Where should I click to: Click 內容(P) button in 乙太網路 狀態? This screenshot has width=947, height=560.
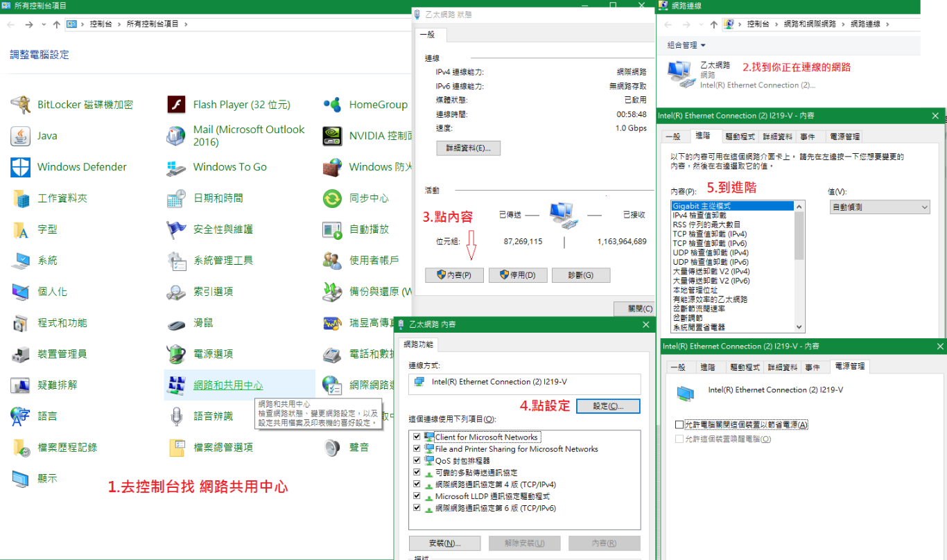454,275
